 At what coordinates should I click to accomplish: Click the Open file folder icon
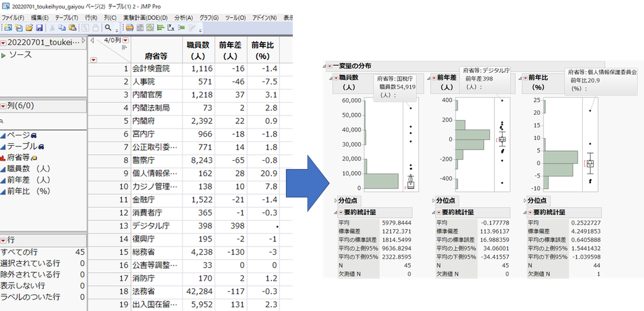point(29,28)
